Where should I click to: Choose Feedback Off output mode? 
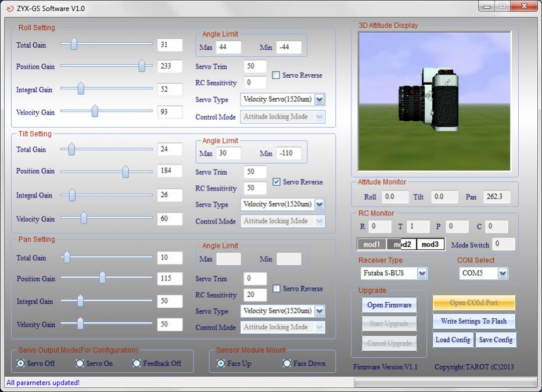[x=137, y=364]
